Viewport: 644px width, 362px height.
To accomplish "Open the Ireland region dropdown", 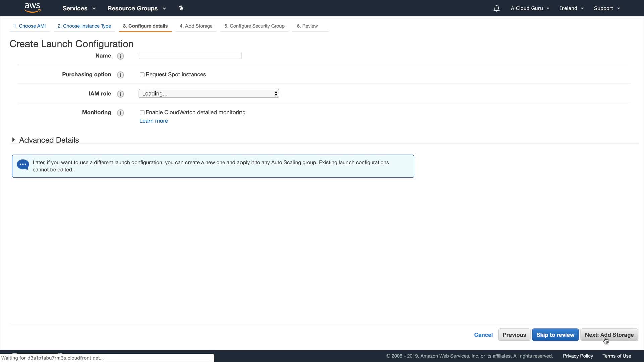I will click(571, 8).
